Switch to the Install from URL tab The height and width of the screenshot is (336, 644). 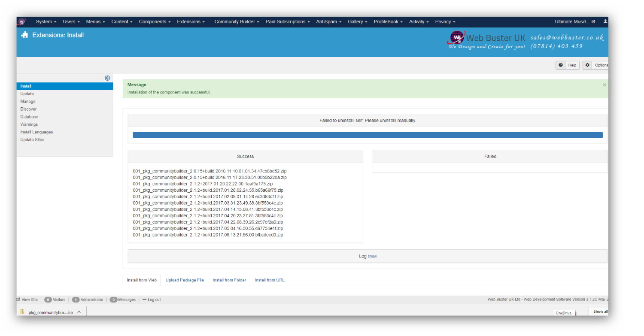coord(270,280)
